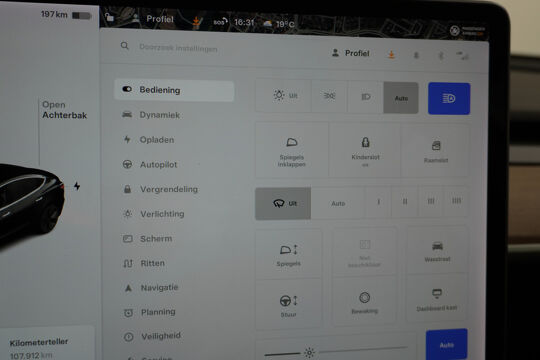The image size is (540, 360).
Task: Open the Stuur steering wheel adjustment
Action: 288,304
